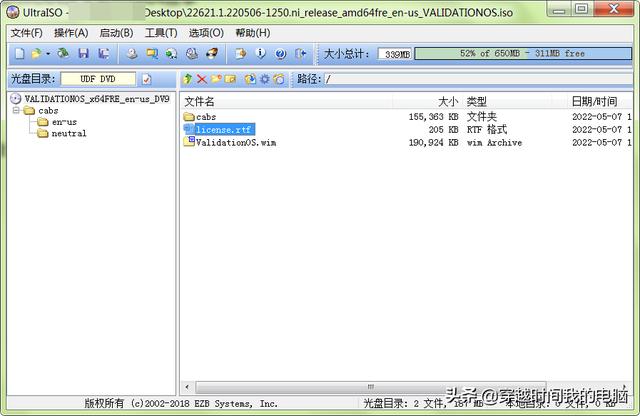Maximize the UltraISO window

click(x=582, y=8)
